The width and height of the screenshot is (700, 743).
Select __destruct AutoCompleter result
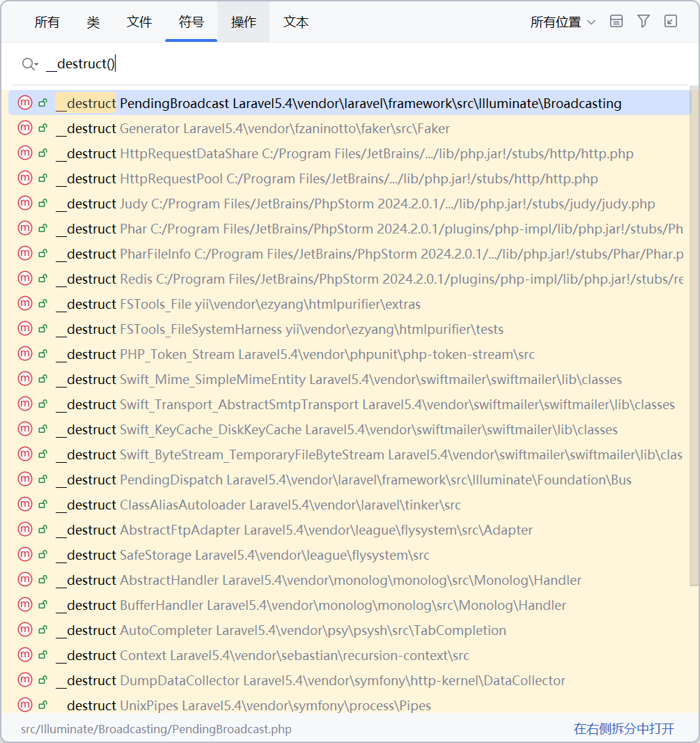(350, 630)
